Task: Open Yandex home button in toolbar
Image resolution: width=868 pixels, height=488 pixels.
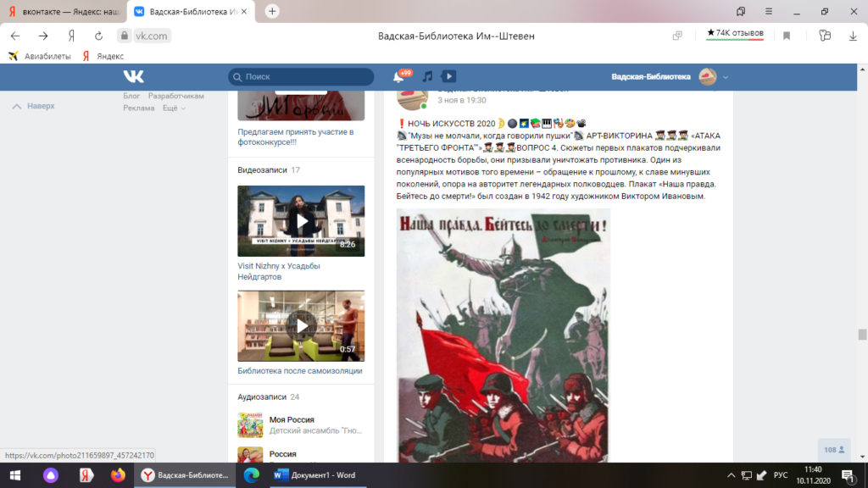Action: click(71, 36)
